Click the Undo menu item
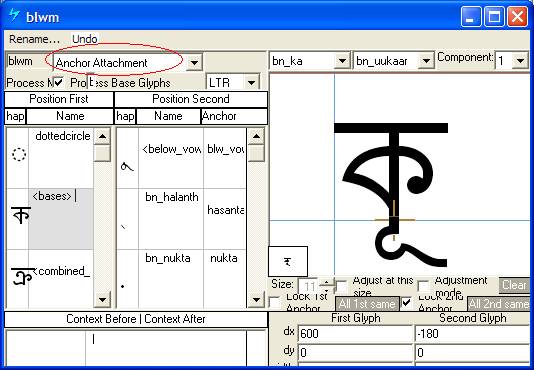Viewport: 534px width, 370px height. [85, 39]
